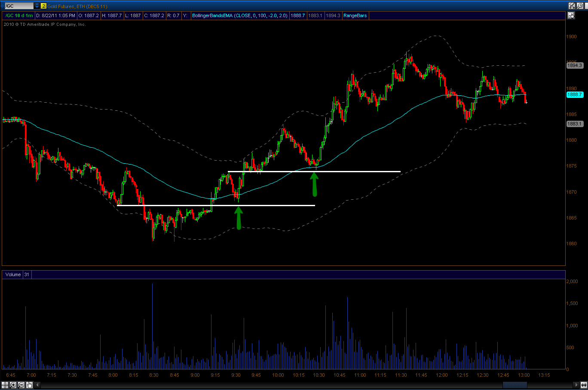Click the date value D: 8/22/11 1:05 PM

click(x=55, y=15)
